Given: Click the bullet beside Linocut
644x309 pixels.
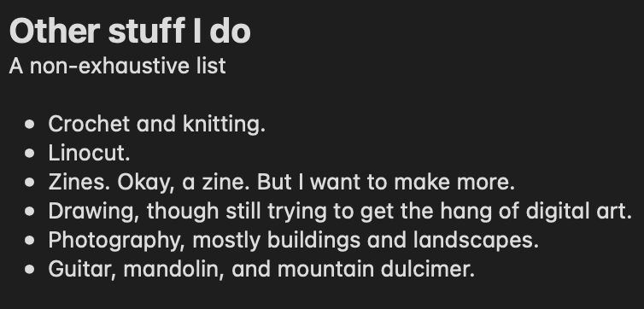Looking at the screenshot, I should 30,154.
